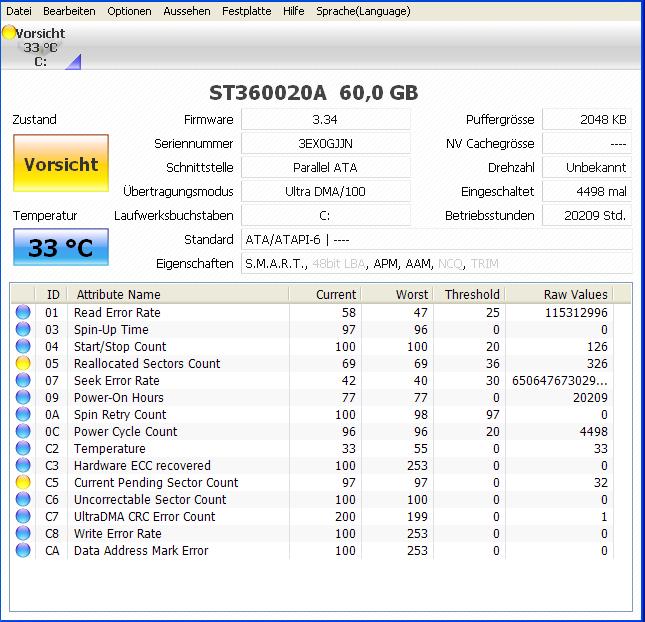Click the blue status icon for Power-On Hours
645x622 pixels.
tap(23, 397)
